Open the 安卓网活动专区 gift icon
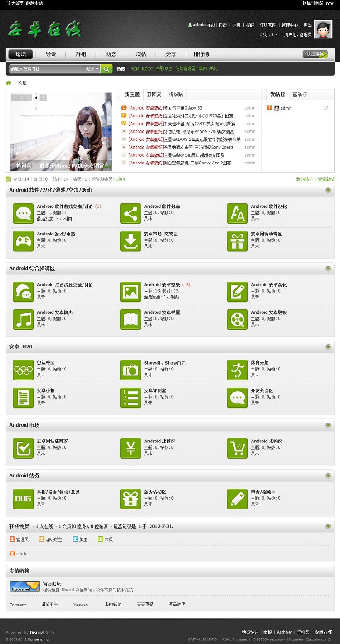The image size is (340, 644). point(238,241)
